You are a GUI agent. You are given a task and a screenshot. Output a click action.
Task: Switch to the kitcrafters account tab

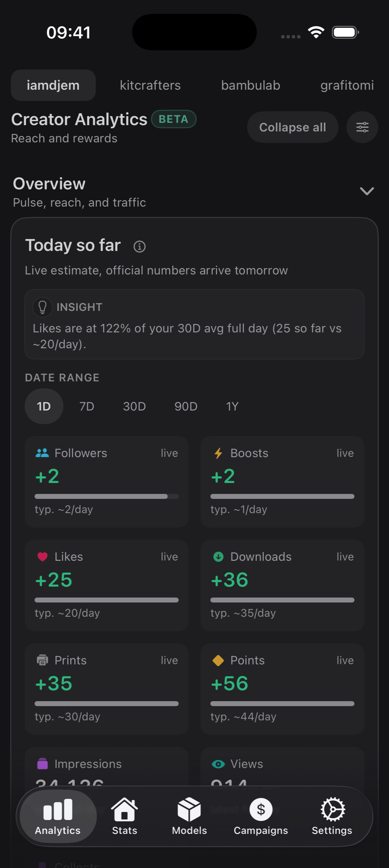150,85
